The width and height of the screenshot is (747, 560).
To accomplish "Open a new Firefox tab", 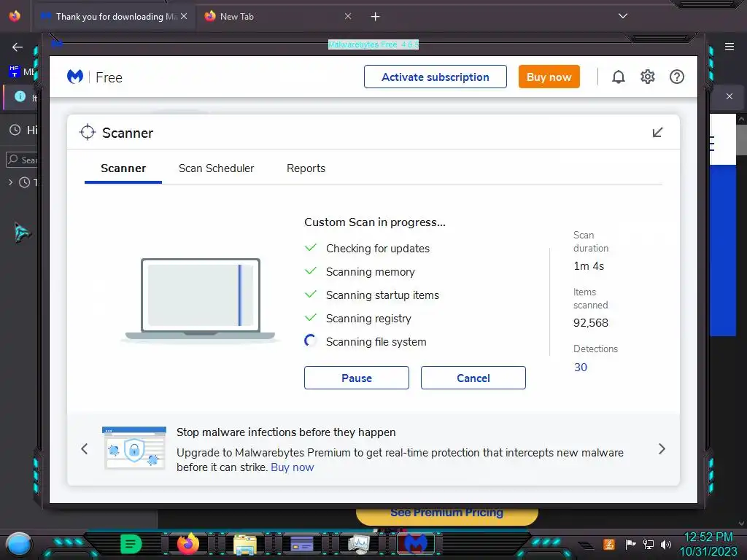I will [376, 17].
